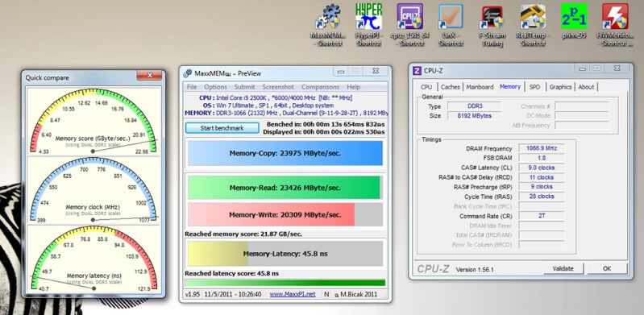Open the Screenshot menu in MaxxMEM
644x315 pixels.
click(278, 87)
